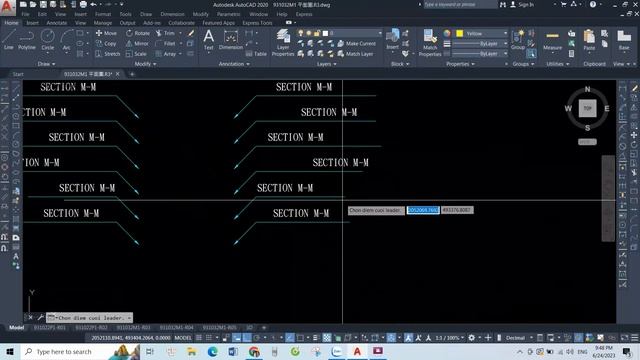
Task: Select the Dimension tool
Action: [x=231, y=40]
